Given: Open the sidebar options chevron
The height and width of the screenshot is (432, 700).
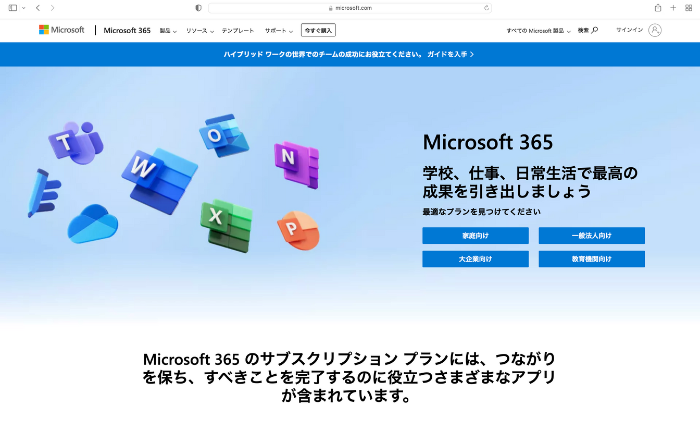Looking at the screenshot, I should tap(24, 8).
